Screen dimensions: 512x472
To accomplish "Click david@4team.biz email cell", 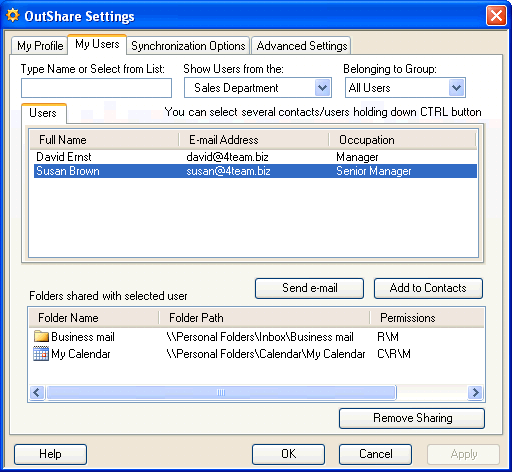I will 227,157.
